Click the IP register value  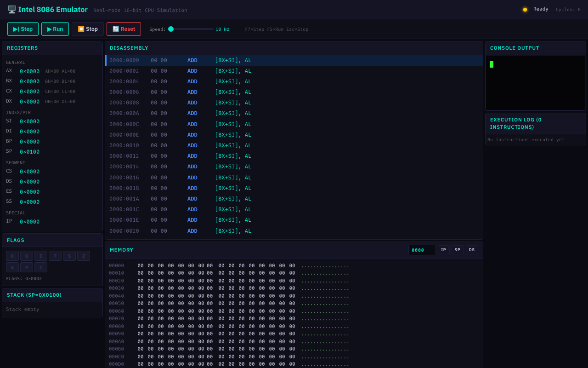(x=29, y=222)
